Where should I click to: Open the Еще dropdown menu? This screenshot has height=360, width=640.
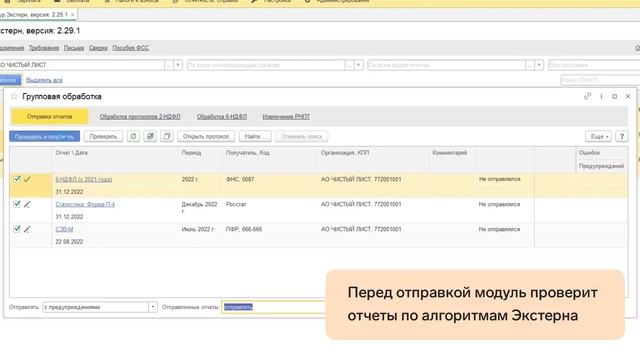coord(598,136)
